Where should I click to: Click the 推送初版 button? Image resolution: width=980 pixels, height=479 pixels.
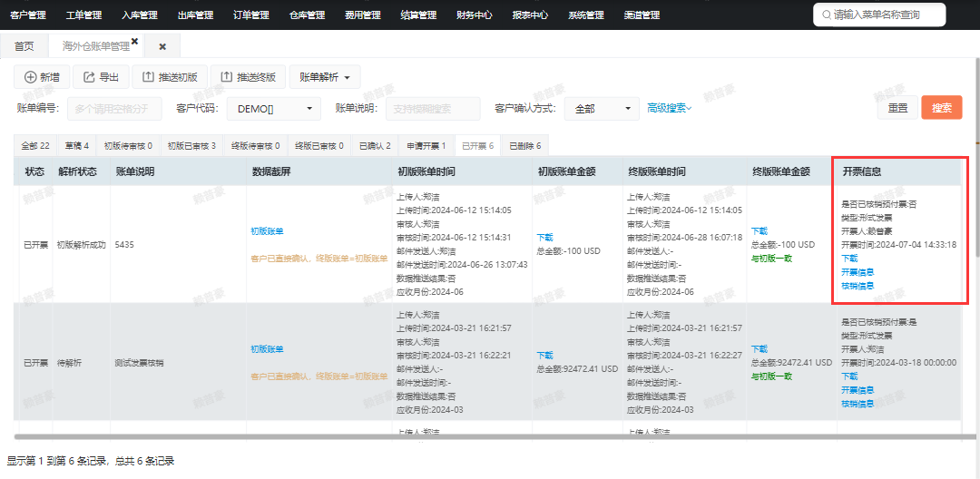(170, 77)
